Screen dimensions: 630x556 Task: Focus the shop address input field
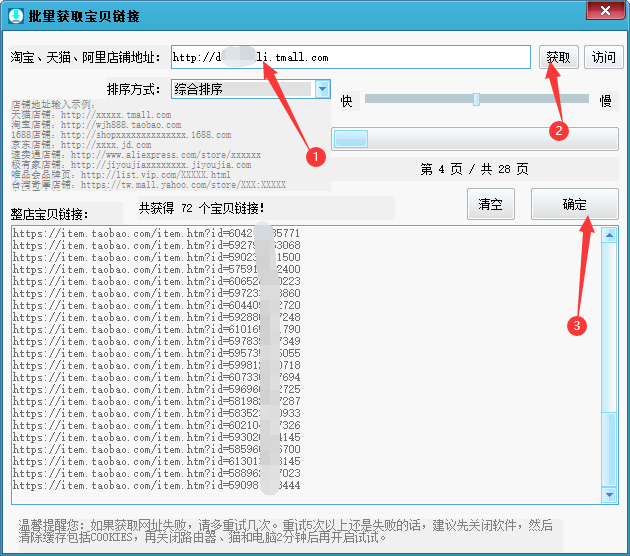coord(350,57)
